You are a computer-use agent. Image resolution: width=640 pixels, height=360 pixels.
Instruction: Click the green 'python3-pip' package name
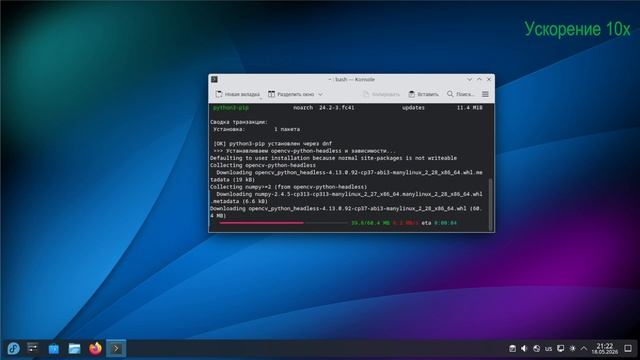[x=231, y=108]
